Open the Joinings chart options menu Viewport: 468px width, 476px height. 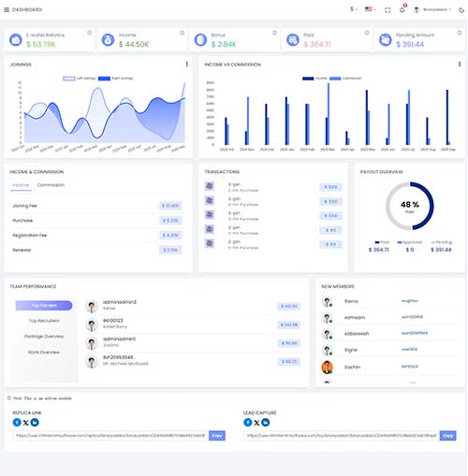tap(187, 64)
